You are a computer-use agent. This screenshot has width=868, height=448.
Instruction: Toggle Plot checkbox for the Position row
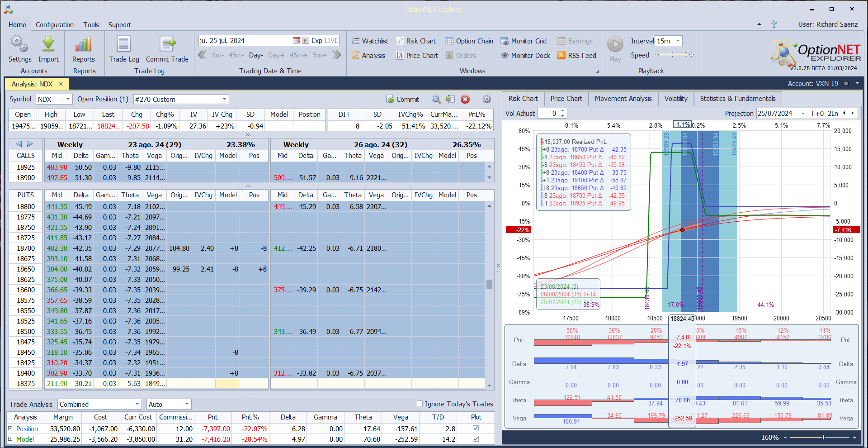[x=476, y=428]
